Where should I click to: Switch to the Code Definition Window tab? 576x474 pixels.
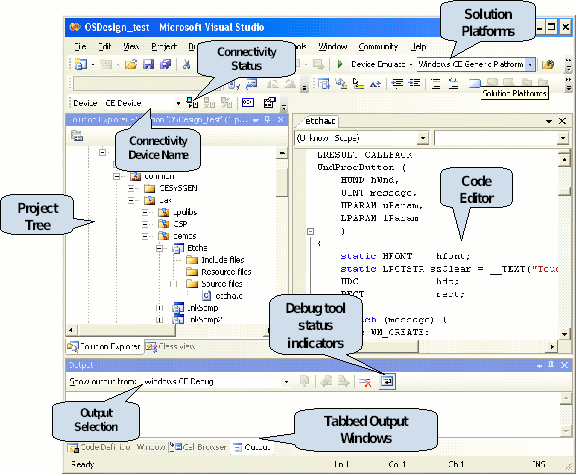pyautogui.click(x=117, y=447)
